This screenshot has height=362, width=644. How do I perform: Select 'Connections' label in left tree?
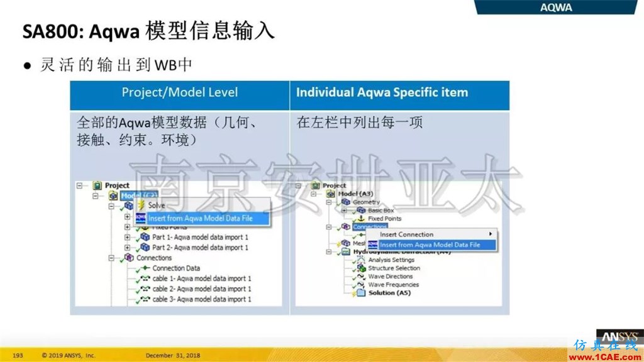(x=154, y=258)
